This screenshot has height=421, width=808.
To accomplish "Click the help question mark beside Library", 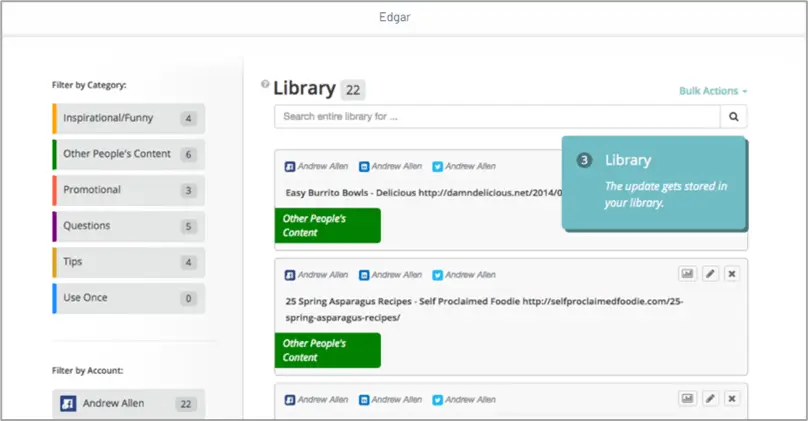I will pyautogui.click(x=265, y=84).
